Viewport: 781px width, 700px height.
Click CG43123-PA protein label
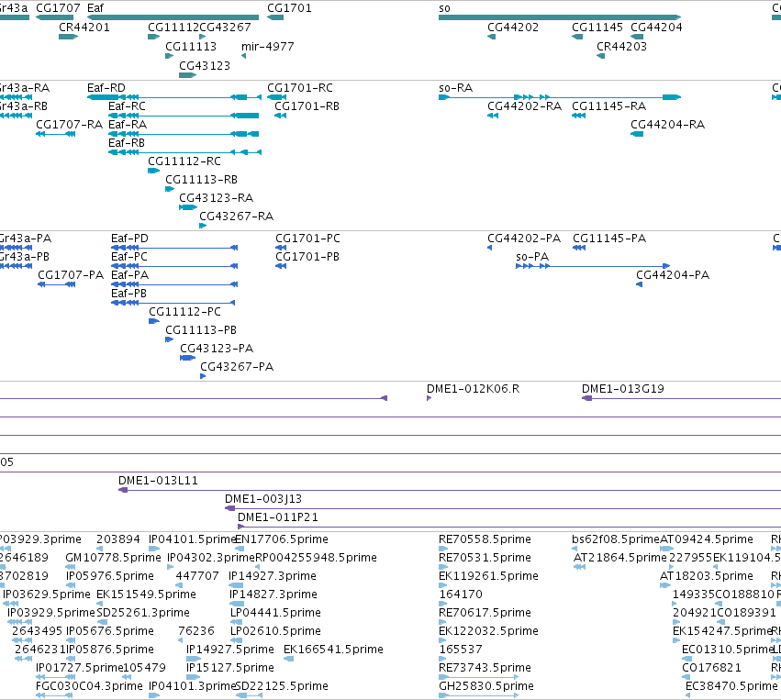[217, 349]
